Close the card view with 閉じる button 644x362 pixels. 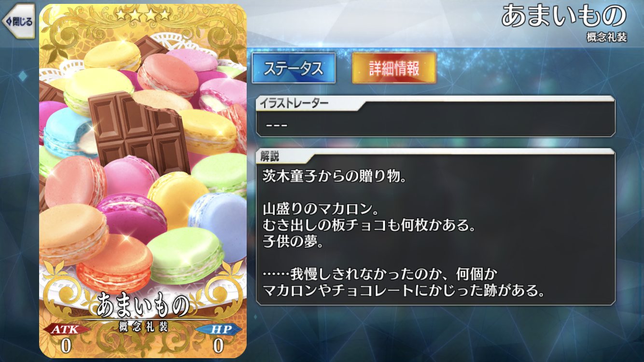[x=18, y=21]
